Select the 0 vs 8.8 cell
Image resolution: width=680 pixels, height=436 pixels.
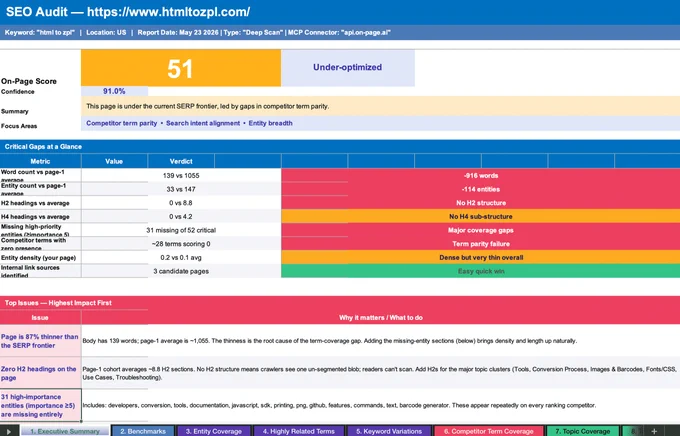point(181,203)
